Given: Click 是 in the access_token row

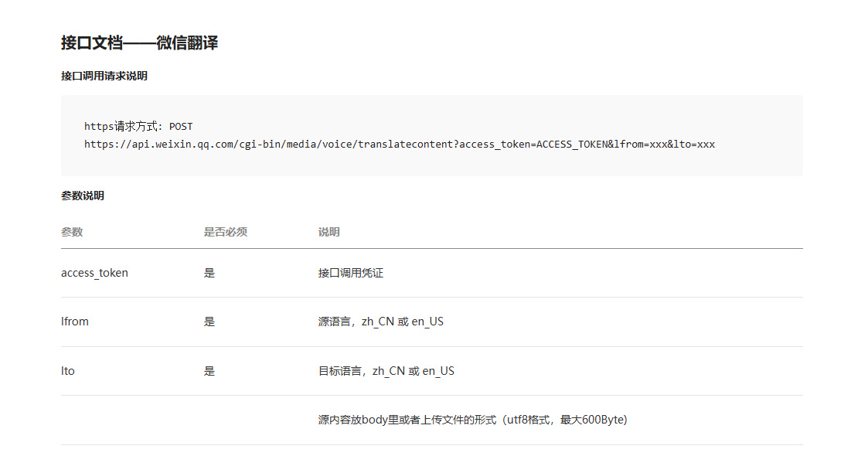Looking at the screenshot, I should tap(209, 273).
